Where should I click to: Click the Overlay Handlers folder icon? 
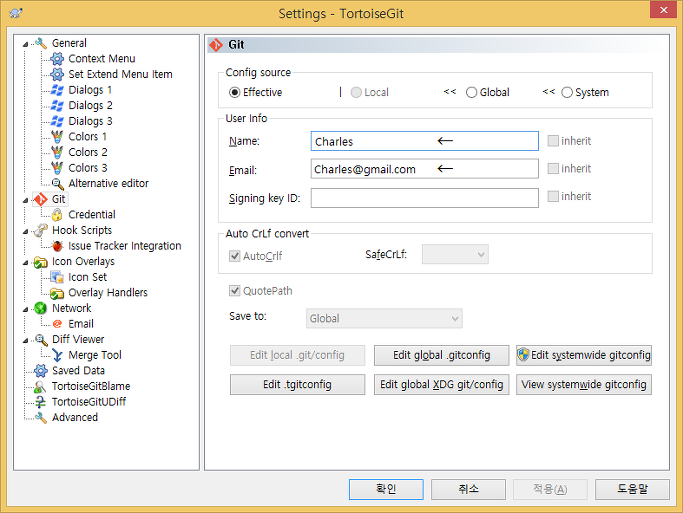57,293
